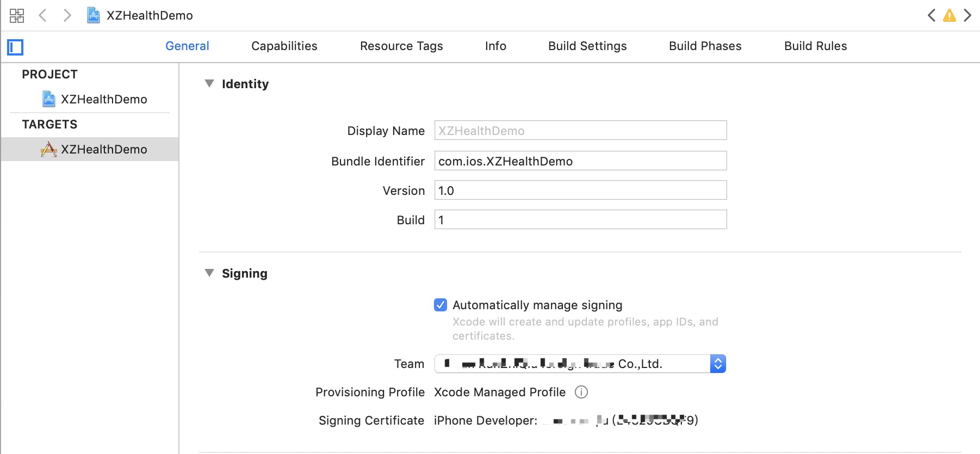Open the Build Rules tab
Screen dimensions: 980x454
coord(816,46)
